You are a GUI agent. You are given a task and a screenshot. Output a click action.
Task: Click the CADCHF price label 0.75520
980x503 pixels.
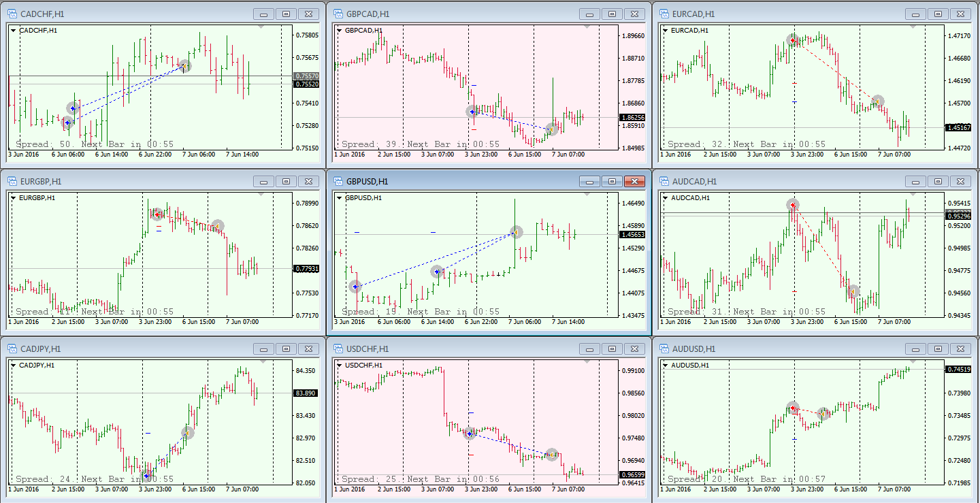coord(307,84)
